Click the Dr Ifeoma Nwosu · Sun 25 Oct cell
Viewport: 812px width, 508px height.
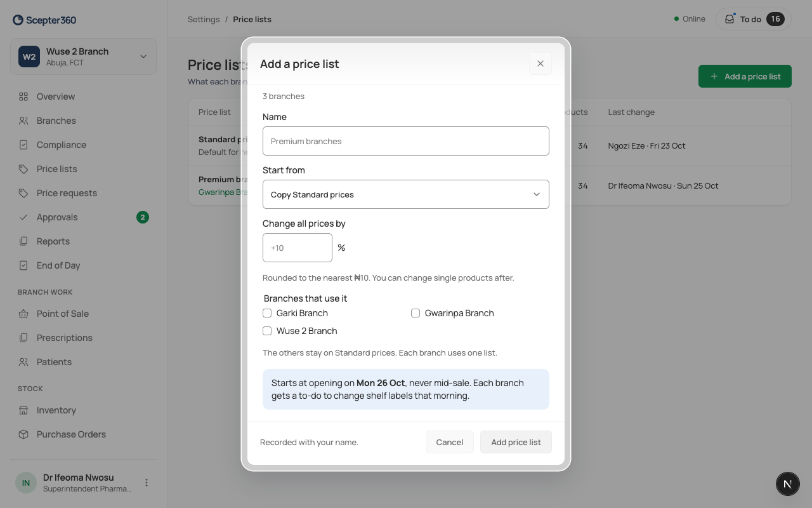tap(663, 185)
